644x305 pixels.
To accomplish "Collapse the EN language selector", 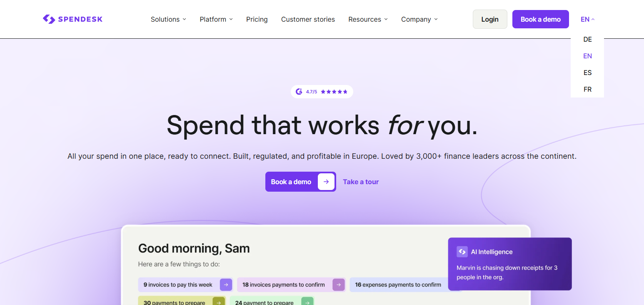I will [587, 19].
